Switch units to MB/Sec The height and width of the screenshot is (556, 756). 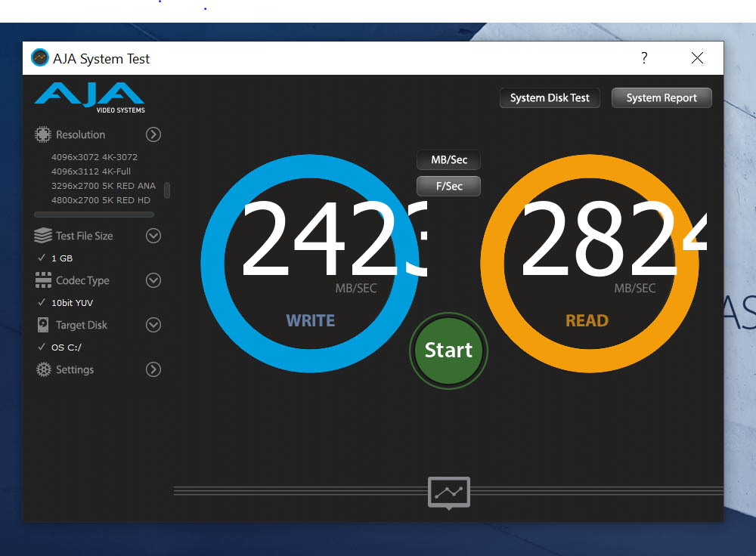coord(449,160)
